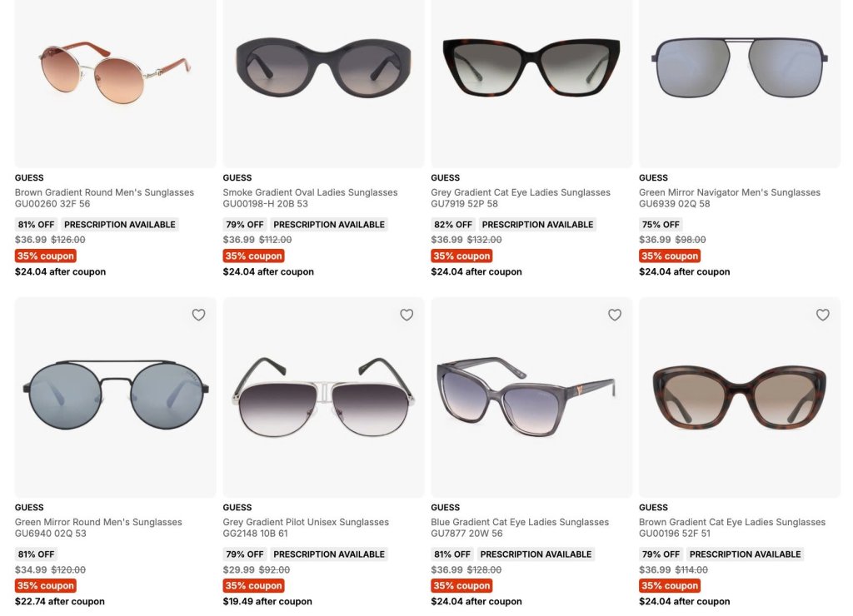Click Prescription Available tag on GU7919 sunglasses
The height and width of the screenshot is (616, 853).
pos(537,225)
